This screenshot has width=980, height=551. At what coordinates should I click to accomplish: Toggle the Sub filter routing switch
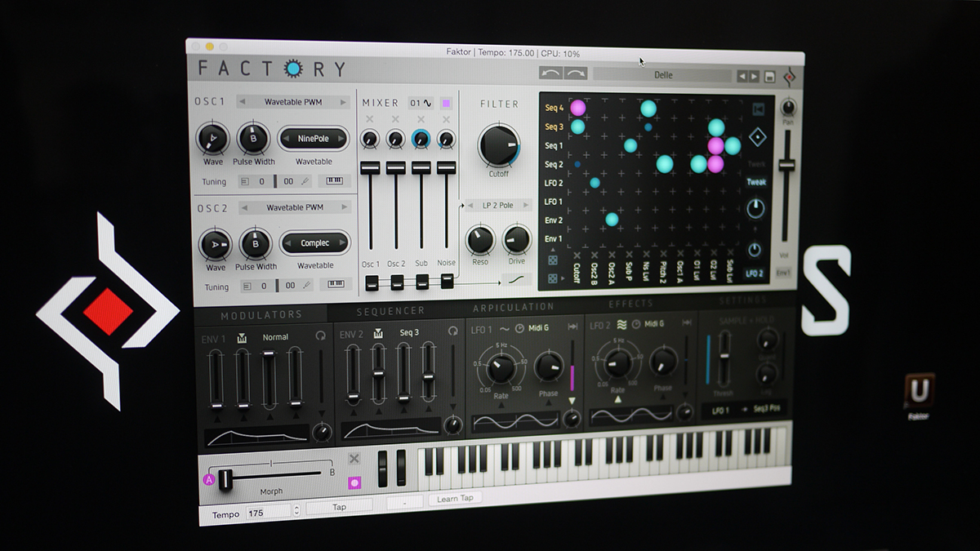(x=422, y=282)
